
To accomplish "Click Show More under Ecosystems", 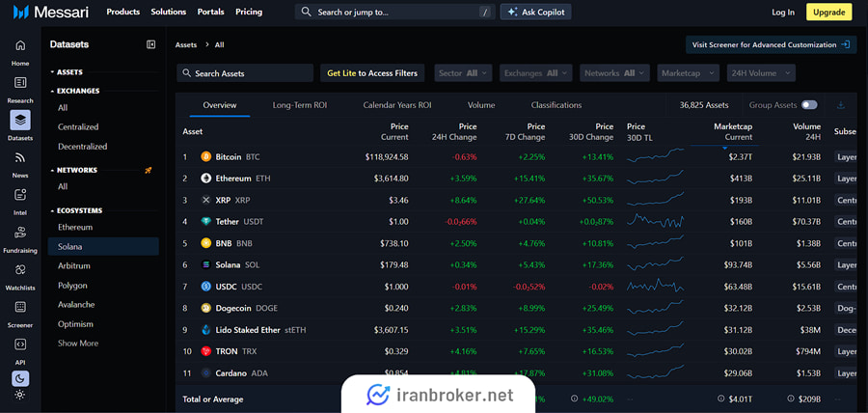I will [78, 344].
